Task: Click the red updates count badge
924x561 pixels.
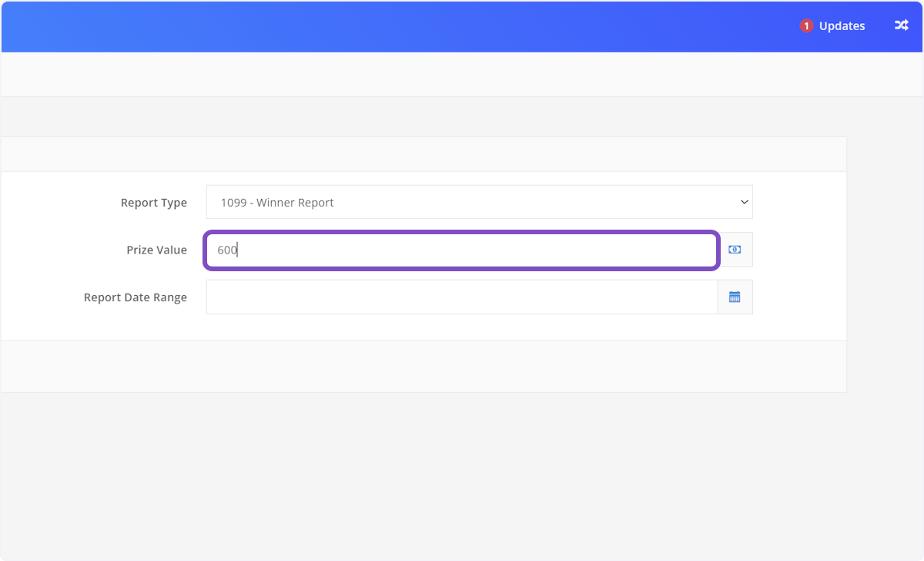Action: click(806, 26)
